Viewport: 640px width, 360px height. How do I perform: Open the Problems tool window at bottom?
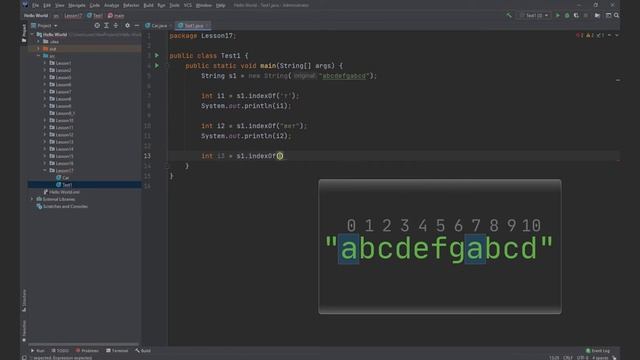(x=87, y=351)
